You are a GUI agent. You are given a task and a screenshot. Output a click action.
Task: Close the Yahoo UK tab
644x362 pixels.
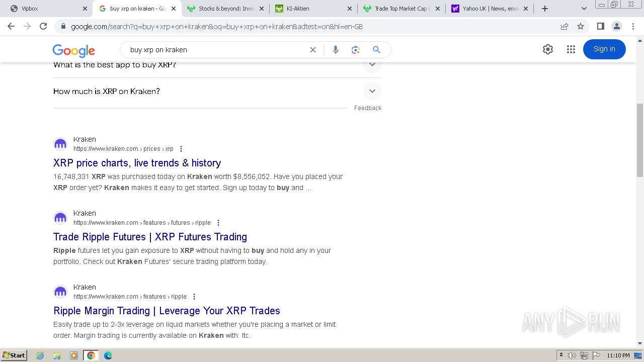click(526, 9)
